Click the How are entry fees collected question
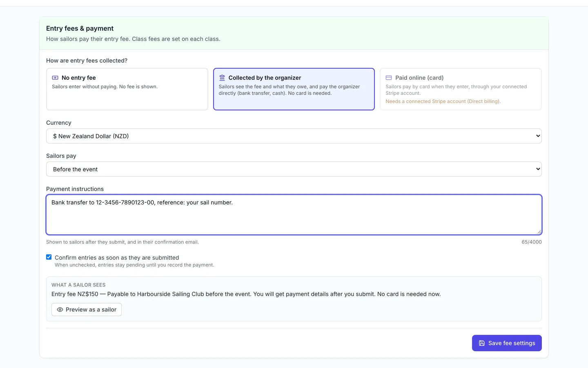Screen dimensions: 588x368 click(87, 61)
